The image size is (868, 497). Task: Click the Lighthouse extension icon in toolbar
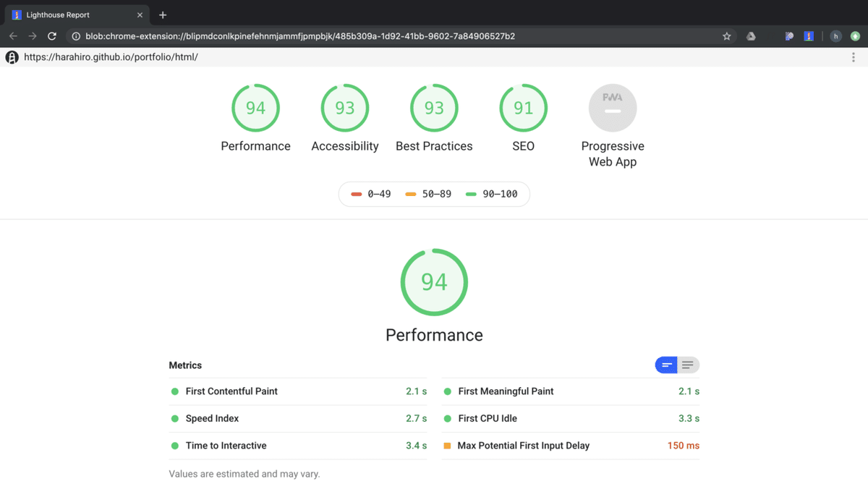click(809, 36)
